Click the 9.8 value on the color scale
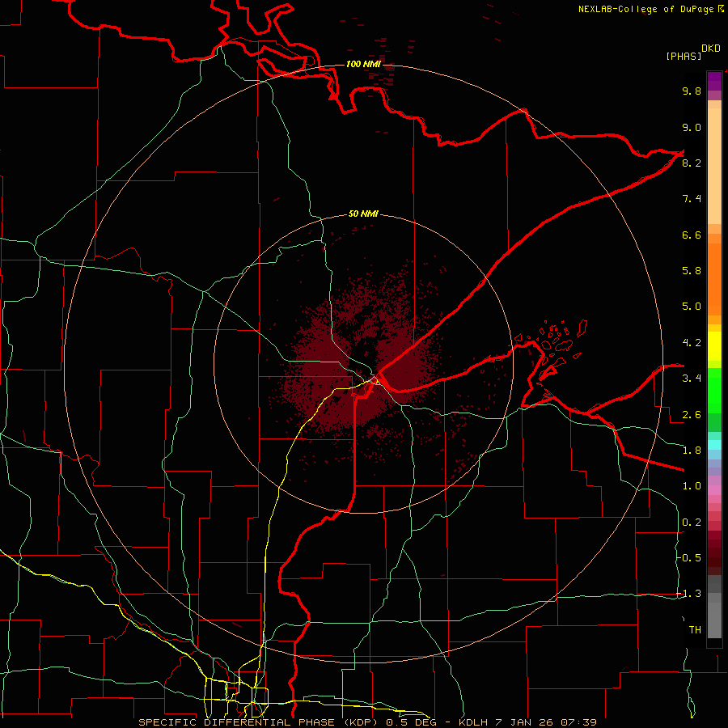Image resolution: width=728 pixels, height=728 pixels. click(692, 91)
